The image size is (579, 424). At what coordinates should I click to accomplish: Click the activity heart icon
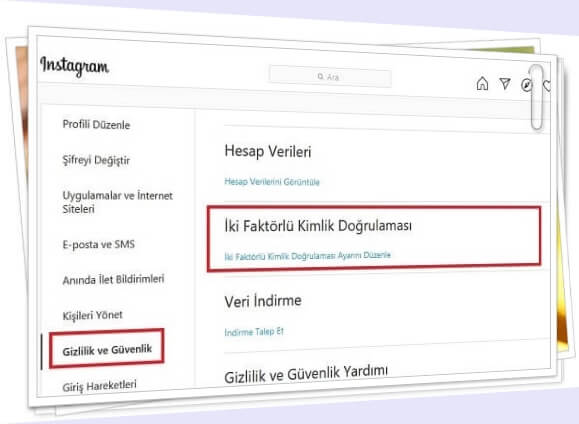547,86
